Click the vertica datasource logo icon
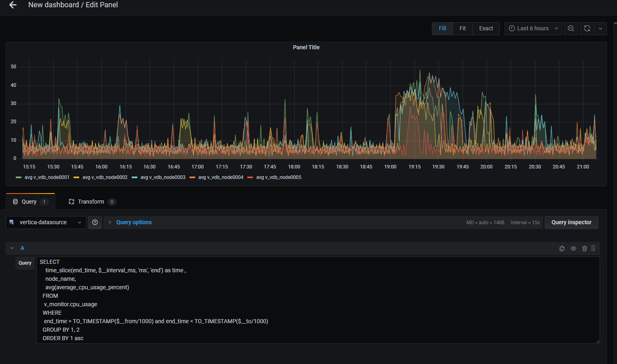 click(12, 222)
